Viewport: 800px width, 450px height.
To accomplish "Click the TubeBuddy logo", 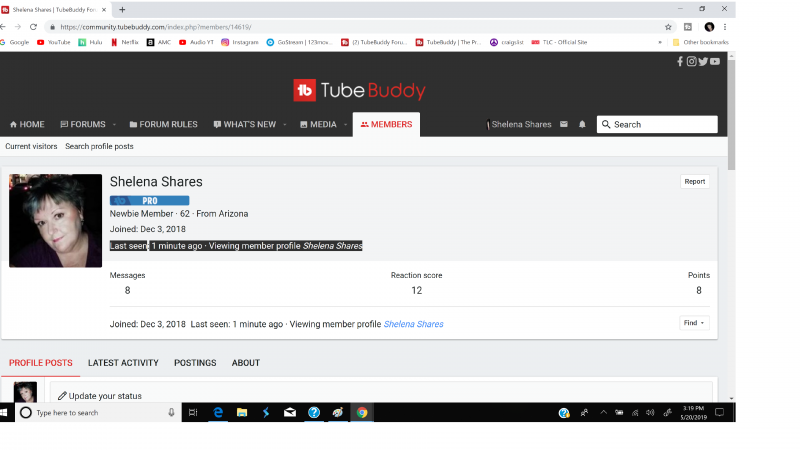I will click(359, 90).
